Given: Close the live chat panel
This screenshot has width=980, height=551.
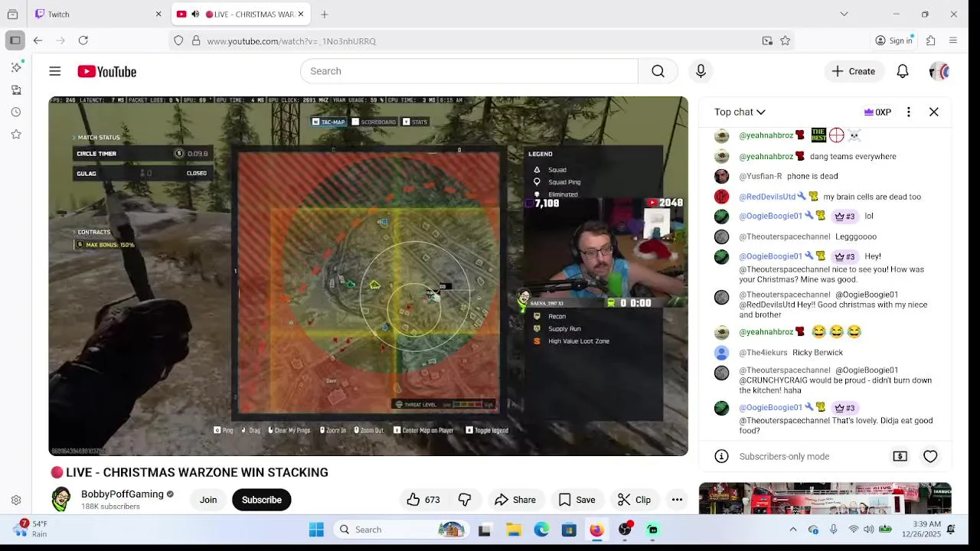Looking at the screenshot, I should click(x=934, y=112).
